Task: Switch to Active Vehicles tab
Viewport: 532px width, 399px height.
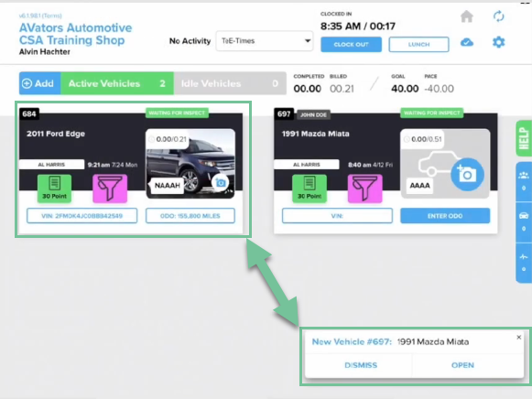Action: [x=117, y=83]
